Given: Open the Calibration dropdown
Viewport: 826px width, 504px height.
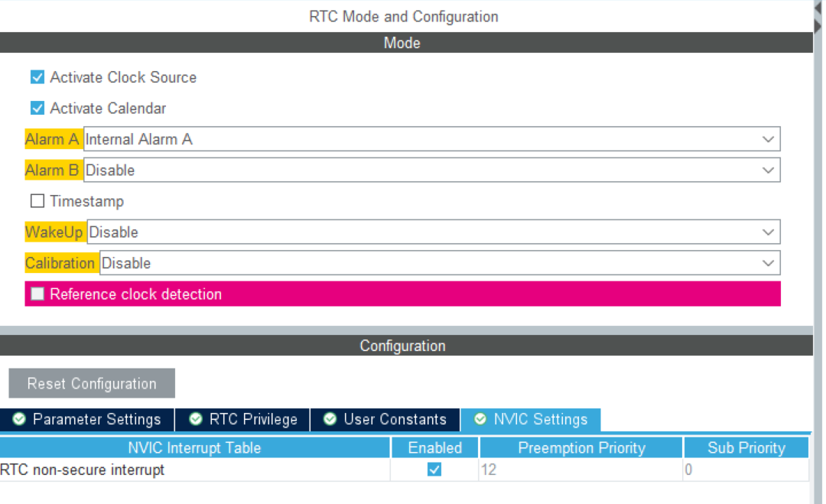Looking at the screenshot, I should pos(769,262).
